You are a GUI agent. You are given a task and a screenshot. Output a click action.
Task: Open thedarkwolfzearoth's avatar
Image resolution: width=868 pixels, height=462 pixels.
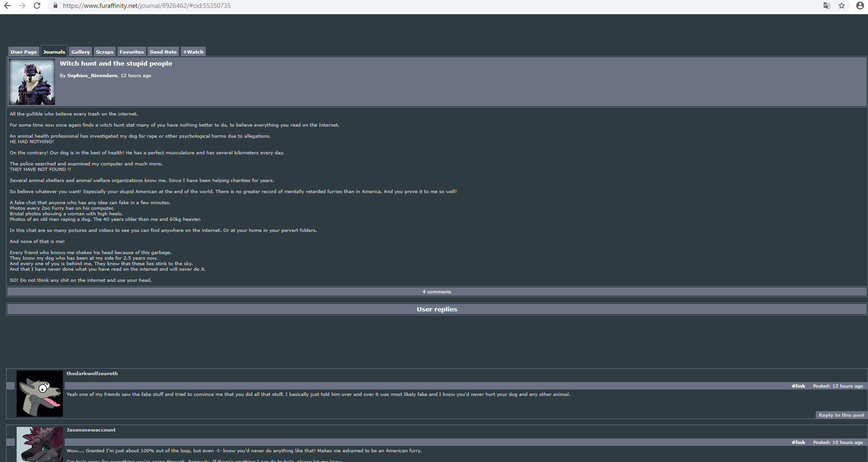pos(40,394)
